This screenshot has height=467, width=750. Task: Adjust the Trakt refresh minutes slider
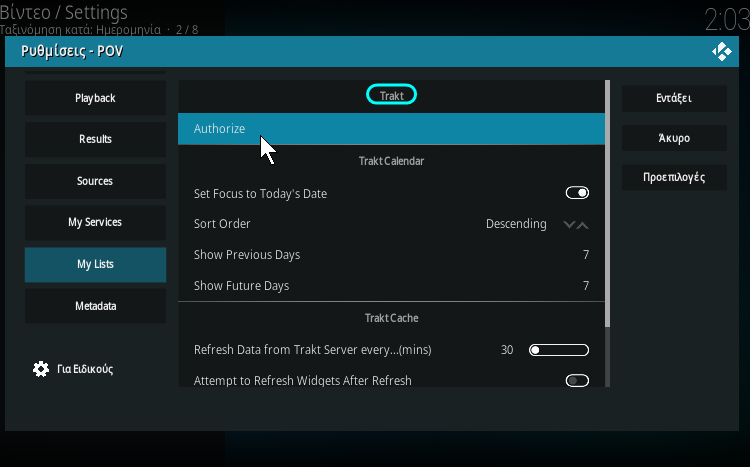click(559, 350)
